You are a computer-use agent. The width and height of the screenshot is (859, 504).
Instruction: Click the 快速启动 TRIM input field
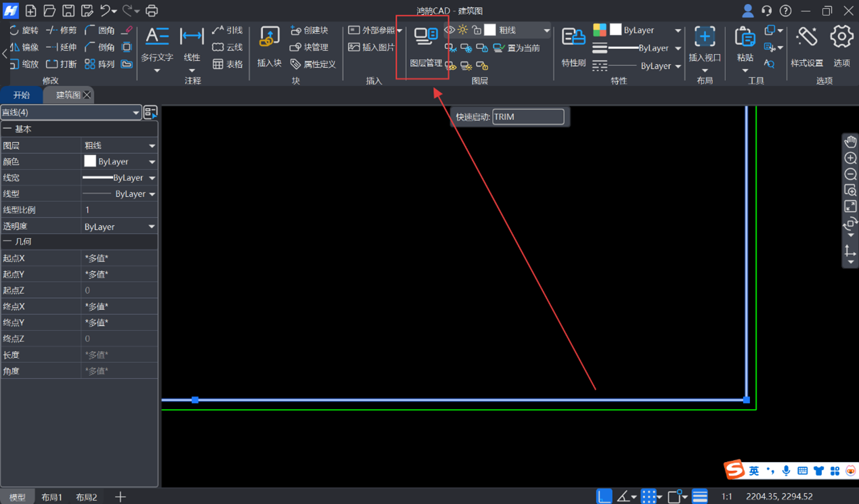tap(528, 117)
